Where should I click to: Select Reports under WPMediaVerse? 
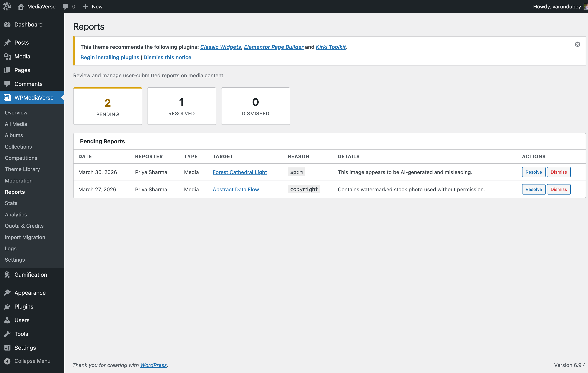point(15,192)
